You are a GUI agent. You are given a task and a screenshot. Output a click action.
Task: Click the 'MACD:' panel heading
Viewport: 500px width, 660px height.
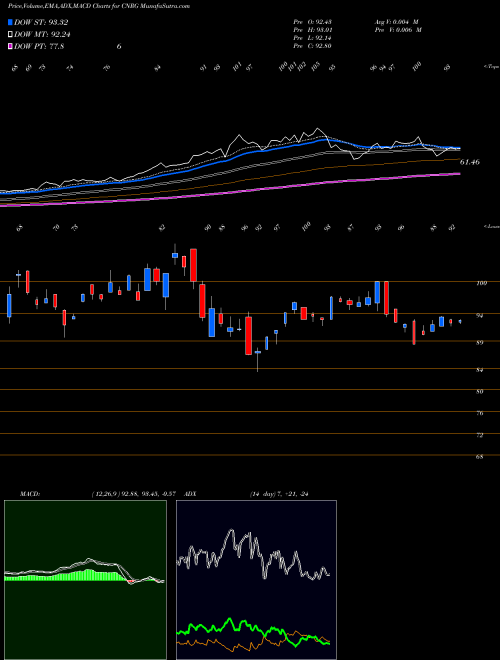[30, 494]
